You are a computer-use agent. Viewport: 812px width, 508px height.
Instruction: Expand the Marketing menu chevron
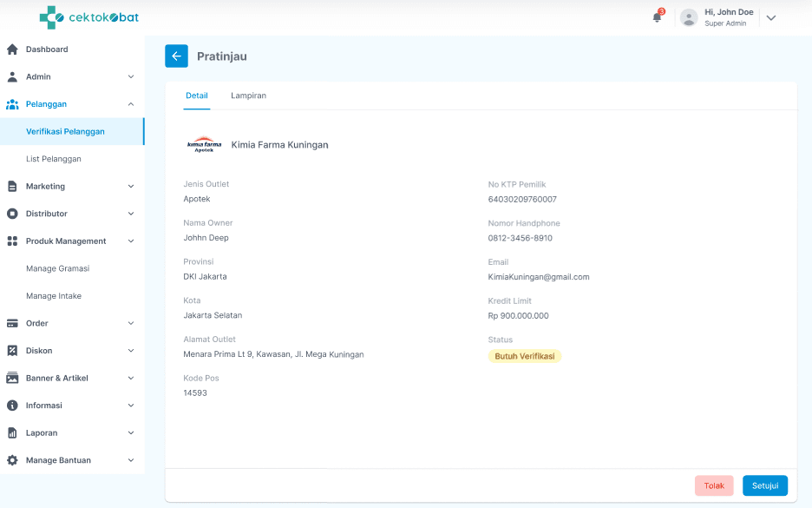[131, 187]
